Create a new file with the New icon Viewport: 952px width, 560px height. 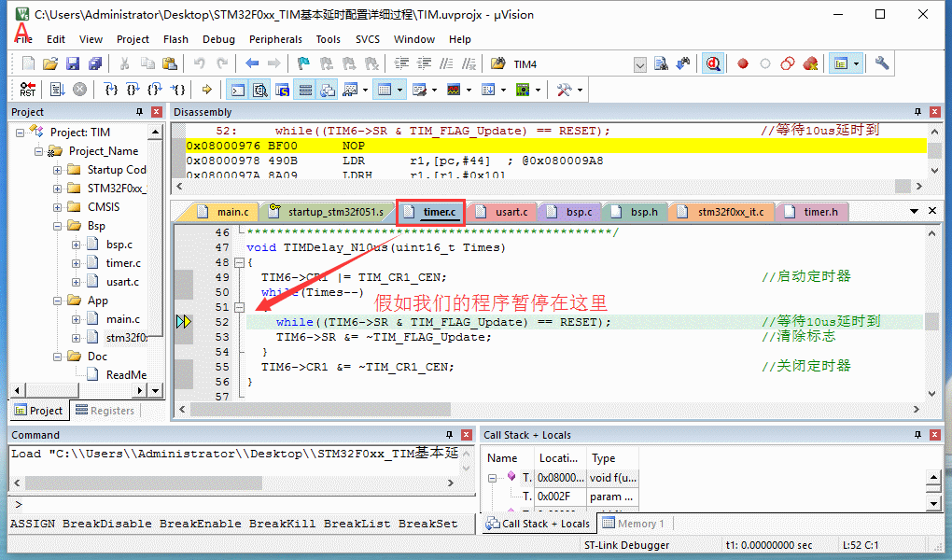pyautogui.click(x=29, y=63)
